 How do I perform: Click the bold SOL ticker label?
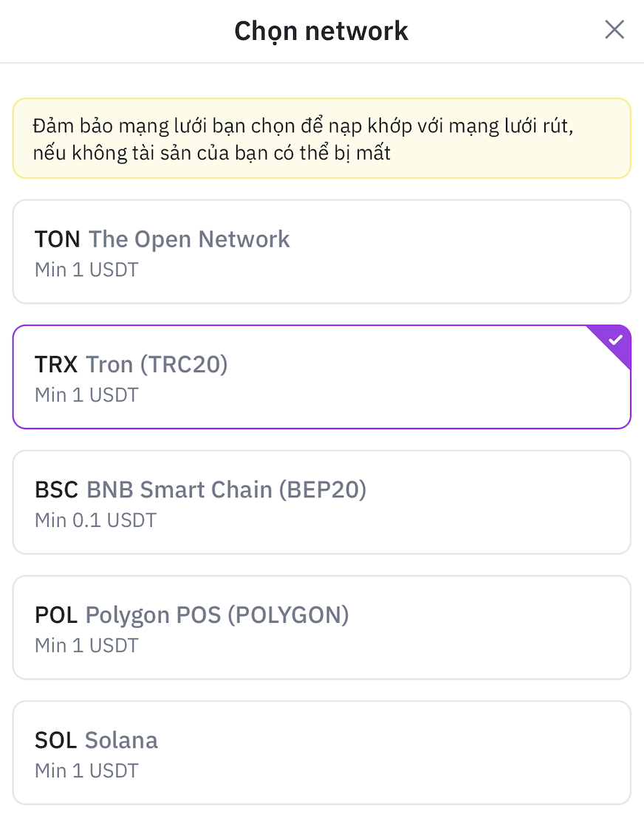click(x=55, y=740)
